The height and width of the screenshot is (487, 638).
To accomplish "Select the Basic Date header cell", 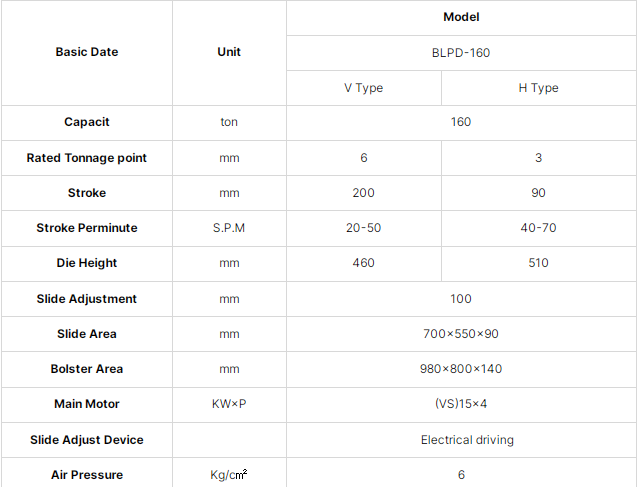I will pos(87,52).
